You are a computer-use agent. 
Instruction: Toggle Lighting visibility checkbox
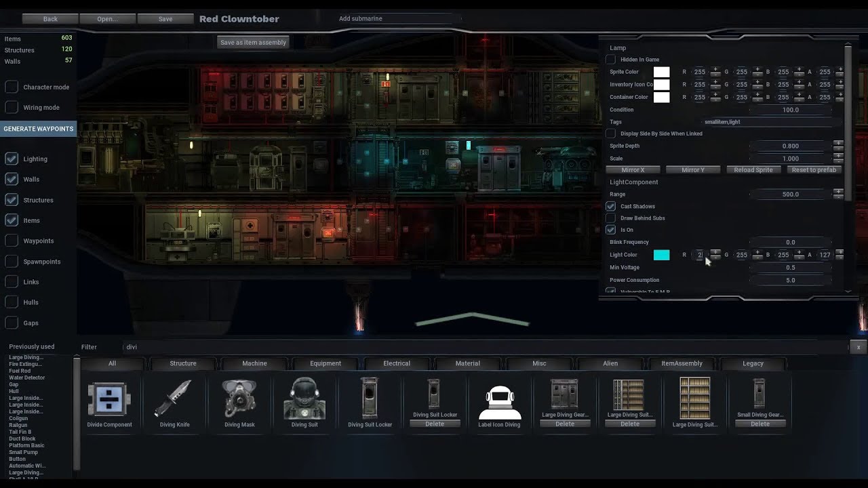12,159
